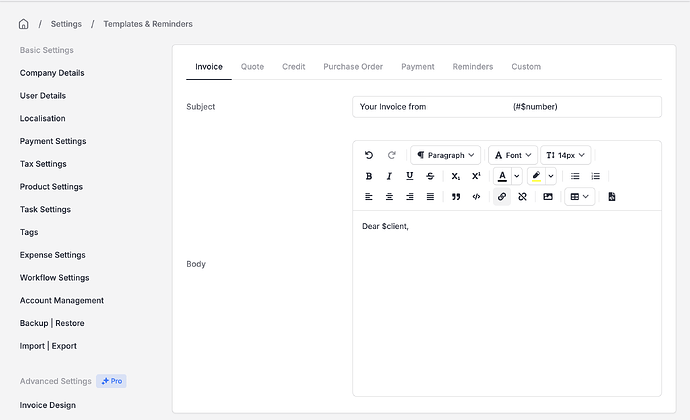
Task: Open Localisation settings
Action: pyautogui.click(x=42, y=118)
